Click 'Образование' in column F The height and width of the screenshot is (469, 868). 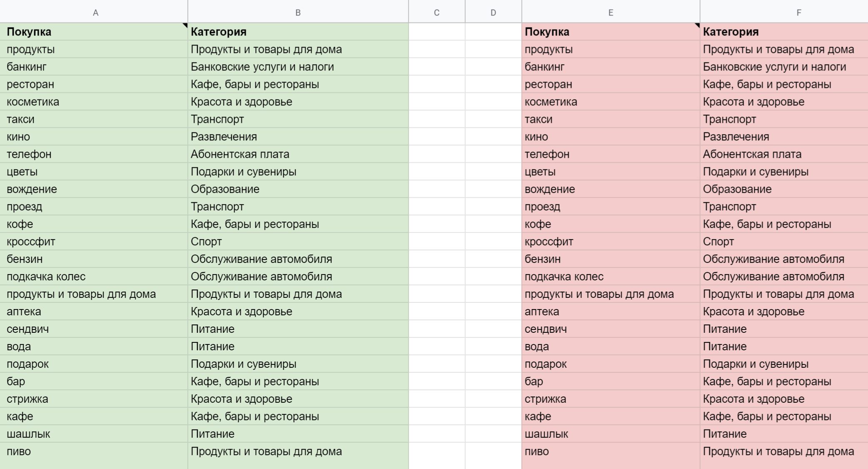(x=784, y=189)
